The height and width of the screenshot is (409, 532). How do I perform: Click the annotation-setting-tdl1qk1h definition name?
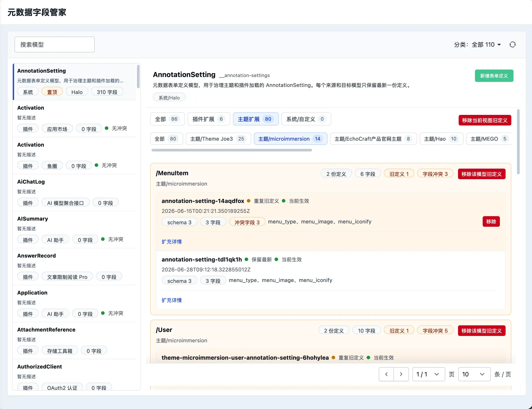click(x=202, y=260)
